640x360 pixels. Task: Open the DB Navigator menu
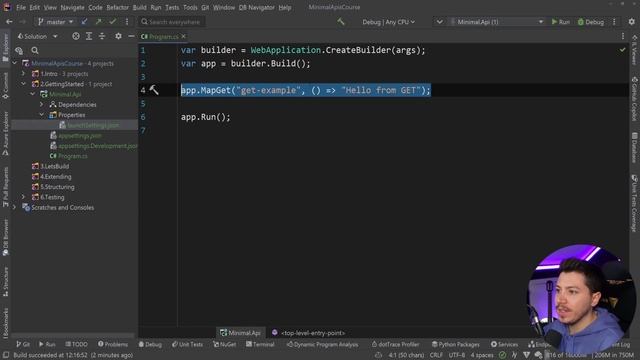coord(256,7)
